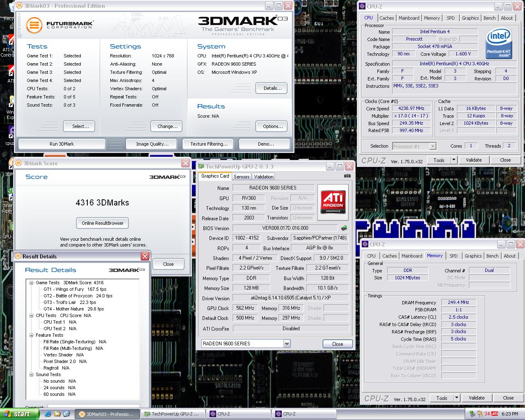Viewport: 525px width, 420px height.
Task: Open About tab in bottom CPU-Z window
Action: tap(509, 256)
